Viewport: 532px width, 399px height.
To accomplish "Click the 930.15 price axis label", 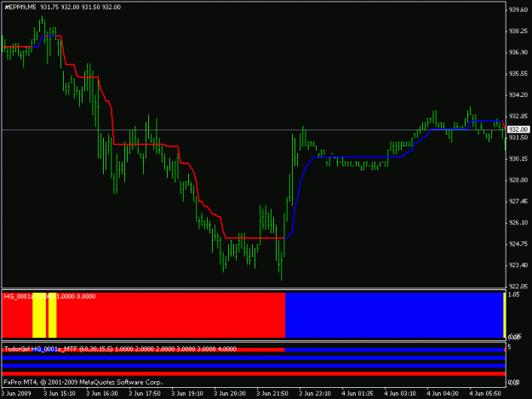I will click(x=518, y=159).
